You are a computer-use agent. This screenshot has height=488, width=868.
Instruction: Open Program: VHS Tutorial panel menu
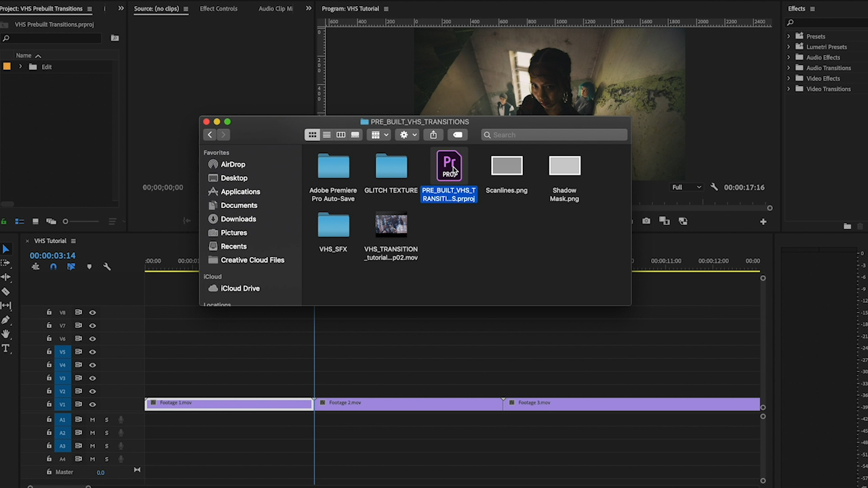coord(387,9)
